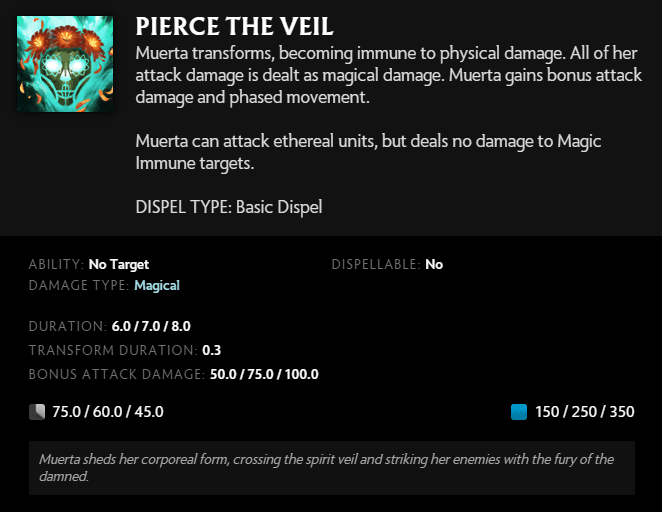Viewport: 662px width, 512px height.
Task: Click the BONUS ATTACK DAMAGE label
Action: (x=116, y=374)
